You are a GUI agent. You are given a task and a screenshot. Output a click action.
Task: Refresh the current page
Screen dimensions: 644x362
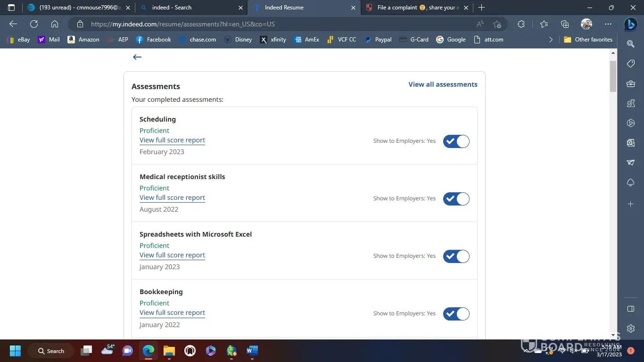point(34,24)
